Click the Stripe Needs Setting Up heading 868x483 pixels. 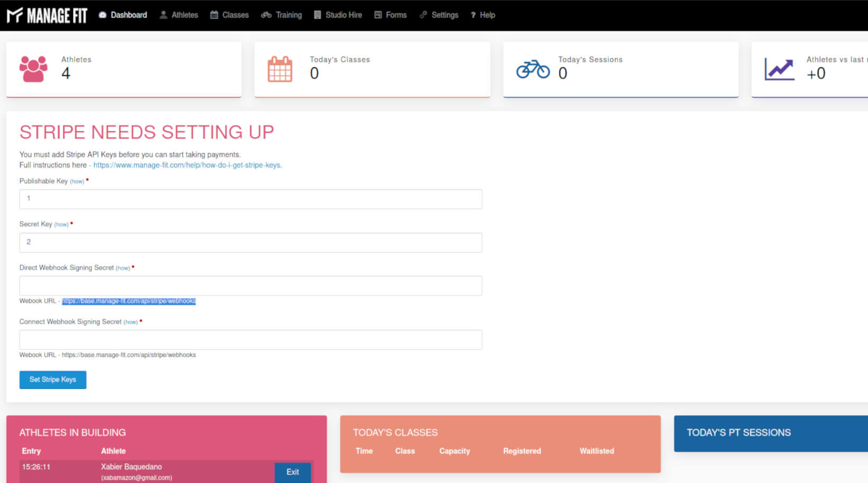[147, 132]
